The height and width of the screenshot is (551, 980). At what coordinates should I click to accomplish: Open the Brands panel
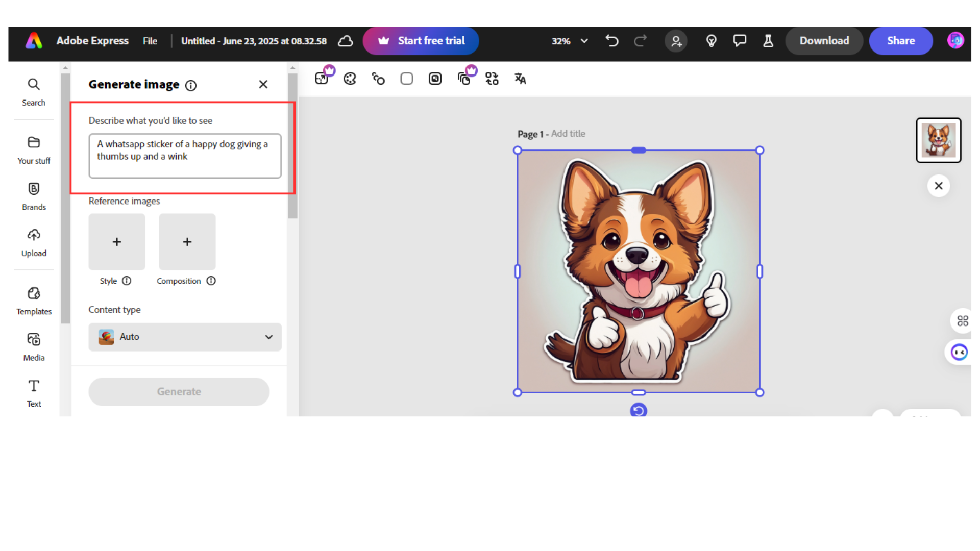coord(34,195)
